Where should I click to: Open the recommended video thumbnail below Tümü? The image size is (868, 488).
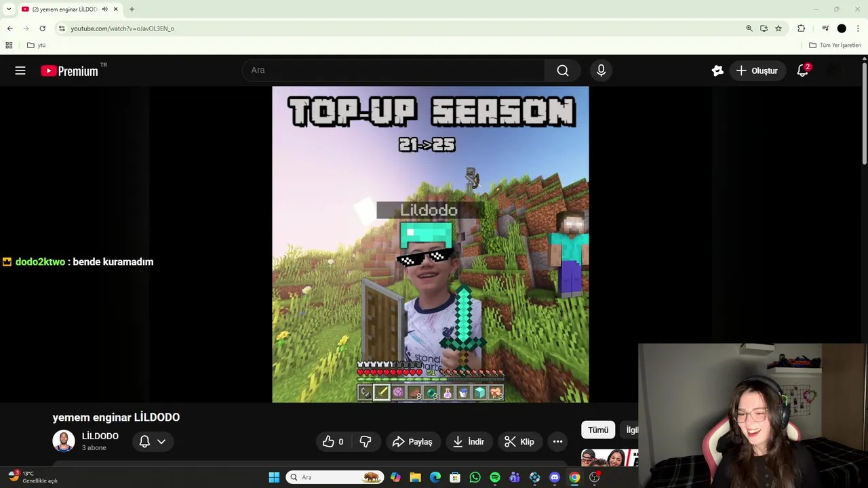[x=610, y=457]
